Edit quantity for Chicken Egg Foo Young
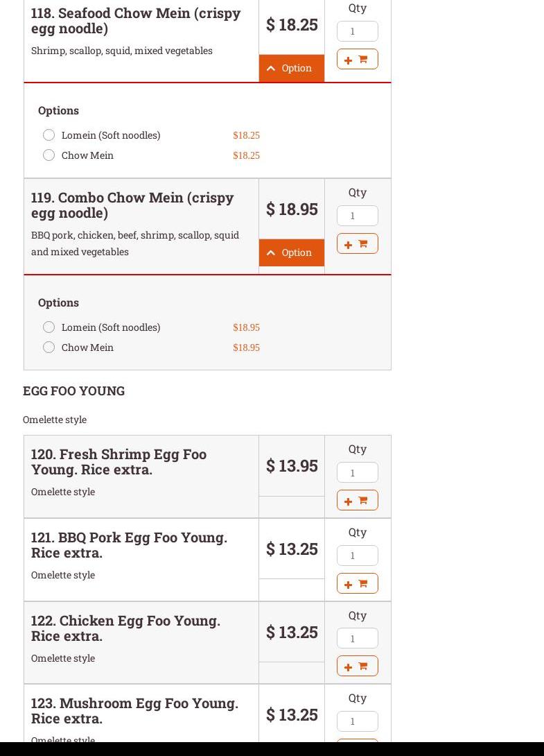 (357, 638)
